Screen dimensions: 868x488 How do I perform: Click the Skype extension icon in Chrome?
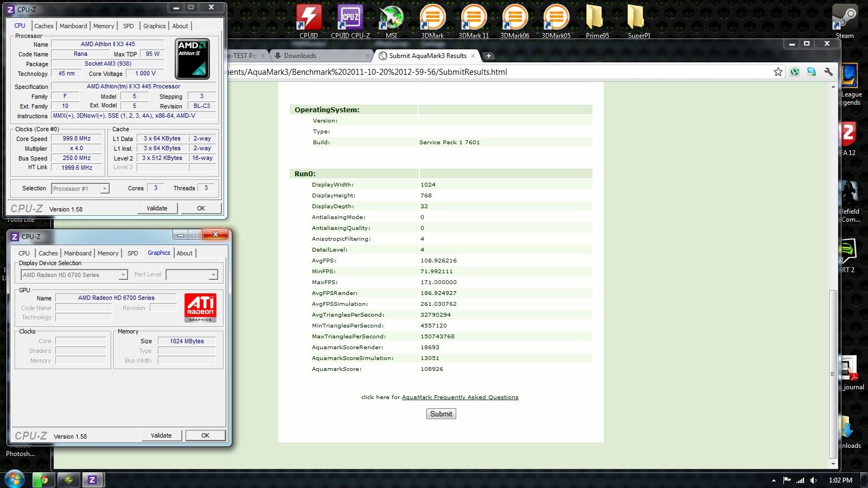[x=812, y=72]
